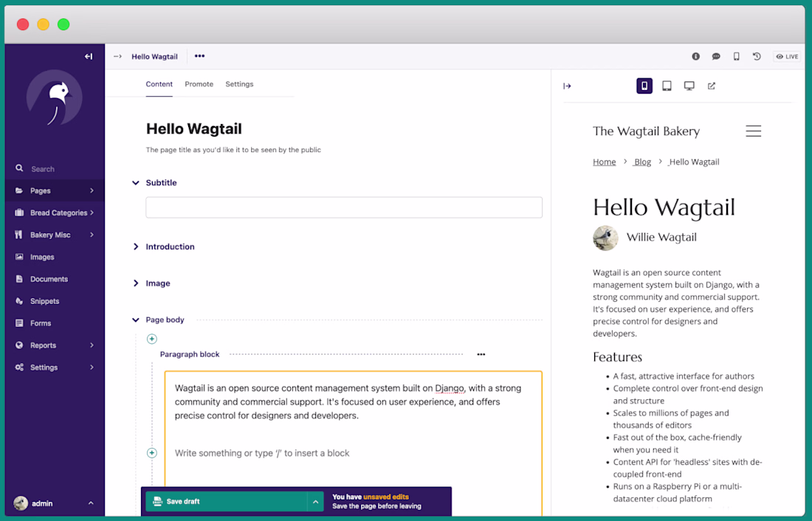
Task: Click the Subtitle input field
Action: (344, 207)
